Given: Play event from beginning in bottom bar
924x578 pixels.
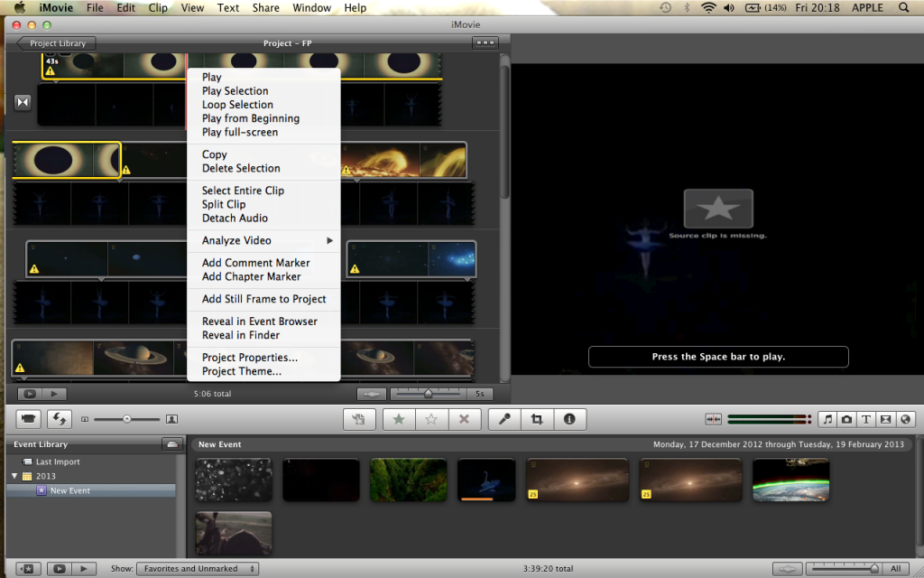Looking at the screenshot, I should 84,569.
